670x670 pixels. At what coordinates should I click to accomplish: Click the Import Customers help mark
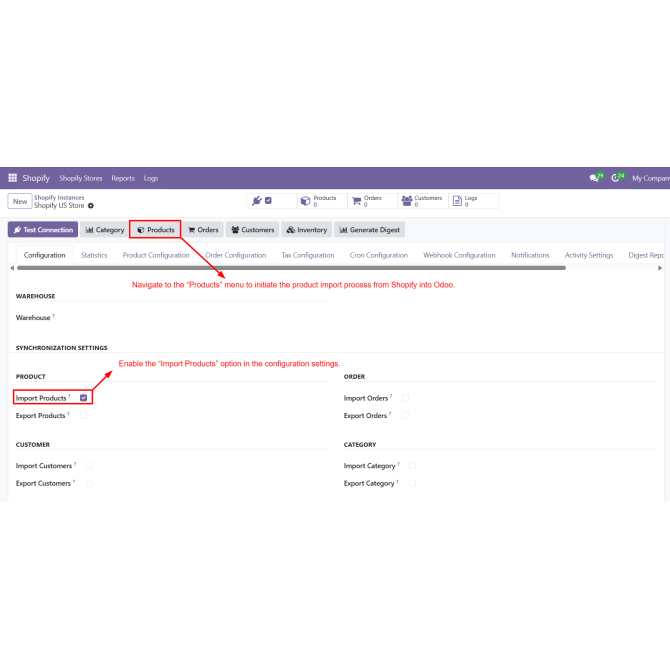(75, 464)
